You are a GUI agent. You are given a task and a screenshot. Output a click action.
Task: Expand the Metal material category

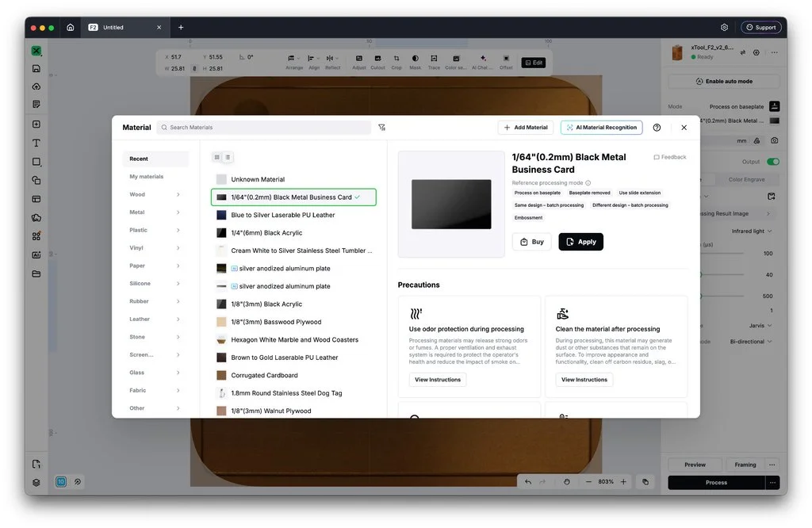pyautogui.click(x=155, y=212)
